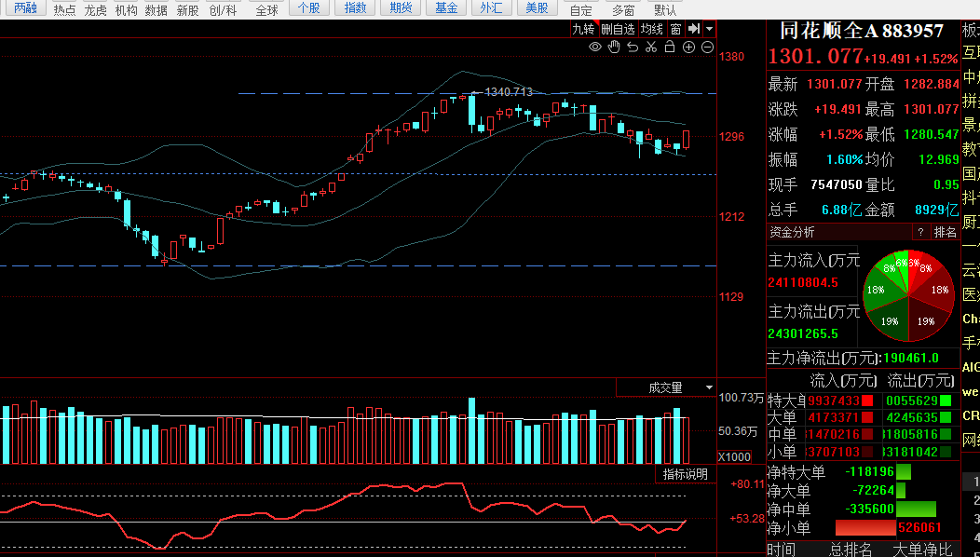Screen dimensions: 980x557
Task: Open the 机构 menu item
Action: tap(127, 10)
